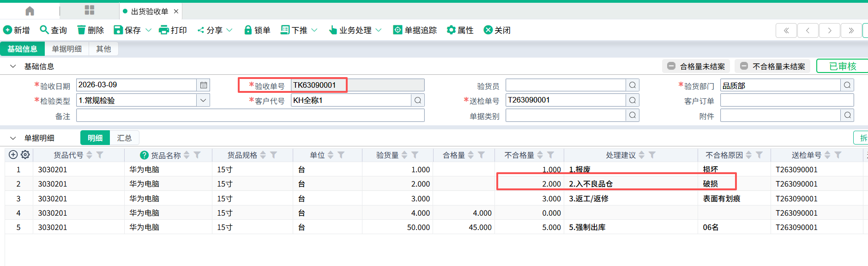Switch to the 其他 tab

[x=103, y=49]
